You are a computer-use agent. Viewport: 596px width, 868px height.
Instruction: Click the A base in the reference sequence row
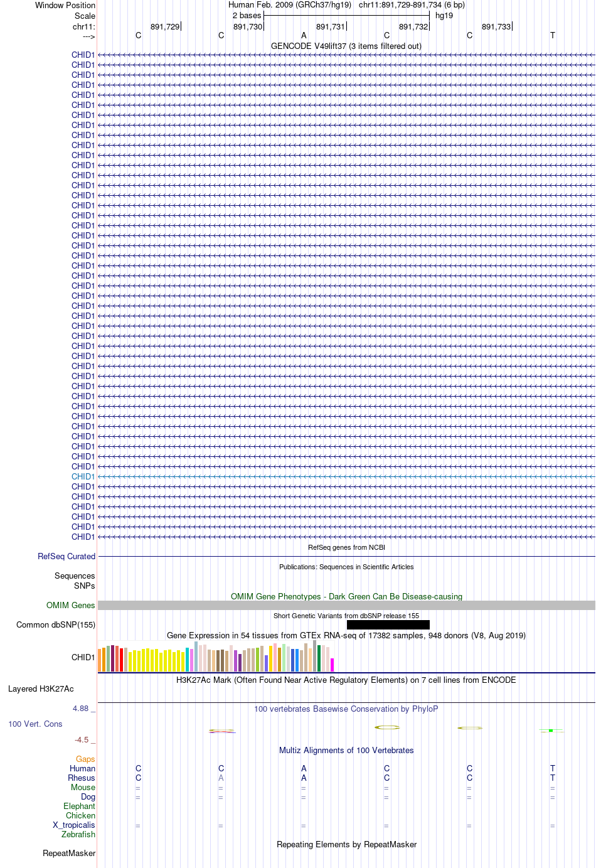304,36
